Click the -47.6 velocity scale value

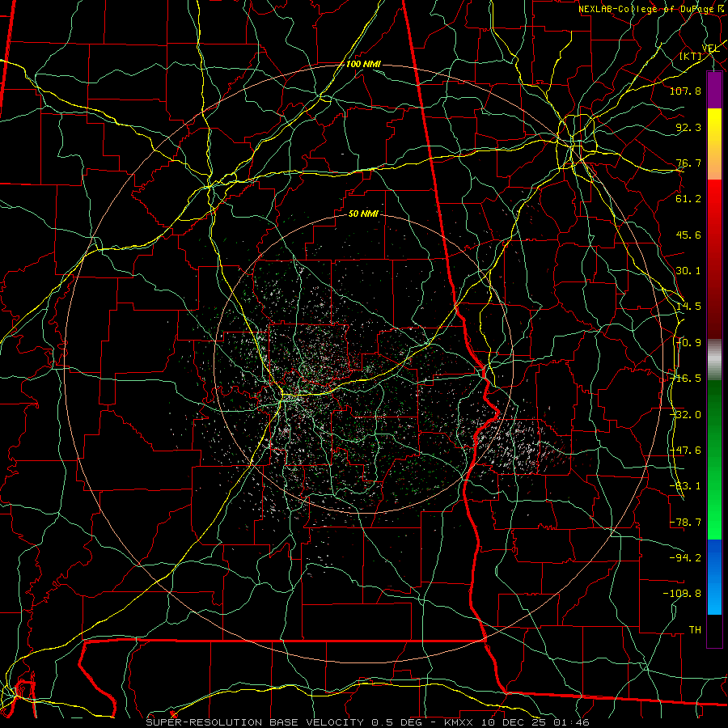[x=685, y=451]
